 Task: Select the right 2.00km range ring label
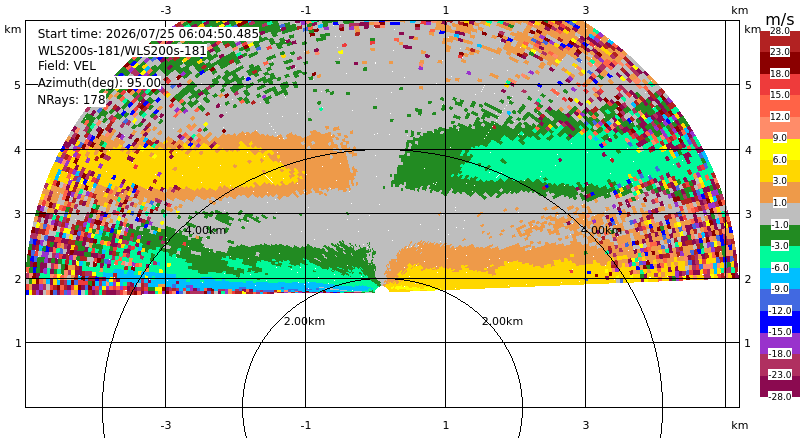[x=503, y=321]
